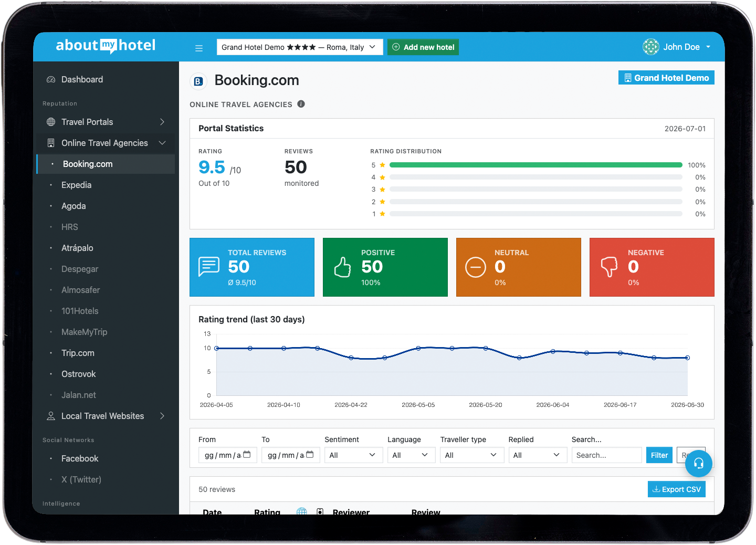Click the To date input field
This screenshot has height=545, width=756.
click(x=290, y=455)
